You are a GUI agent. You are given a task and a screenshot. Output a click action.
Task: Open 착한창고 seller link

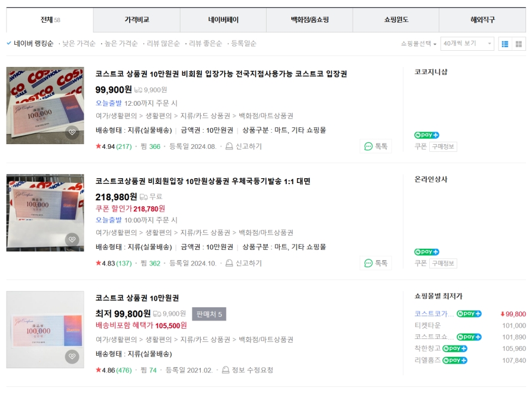tap(427, 349)
